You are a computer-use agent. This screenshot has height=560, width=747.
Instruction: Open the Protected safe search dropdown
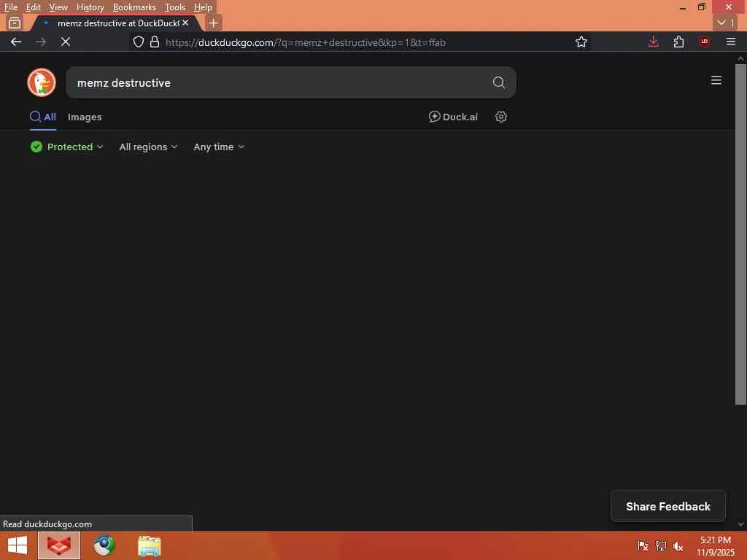pyautogui.click(x=66, y=147)
